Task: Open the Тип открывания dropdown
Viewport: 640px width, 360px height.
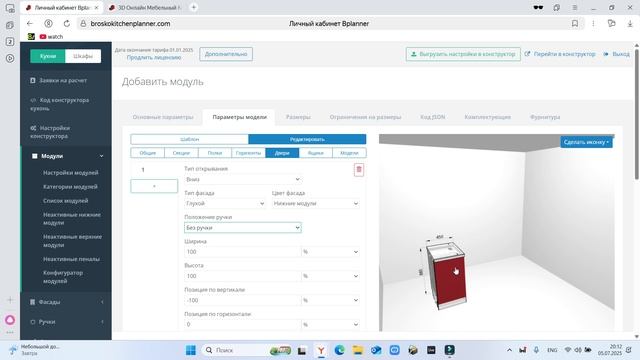Action: tap(243, 179)
